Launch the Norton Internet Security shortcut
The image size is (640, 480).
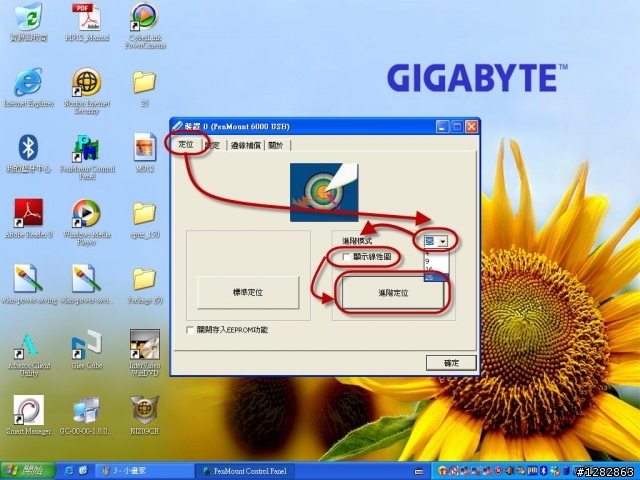(87, 82)
